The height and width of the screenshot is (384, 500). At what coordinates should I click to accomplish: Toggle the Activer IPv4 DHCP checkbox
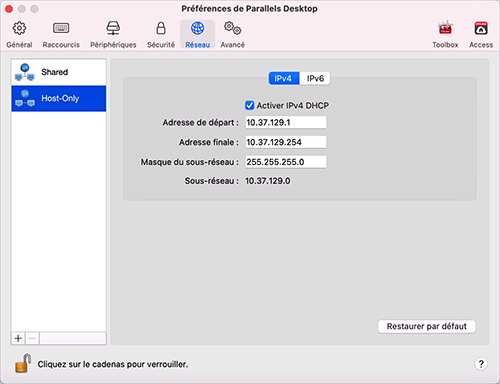[249, 105]
